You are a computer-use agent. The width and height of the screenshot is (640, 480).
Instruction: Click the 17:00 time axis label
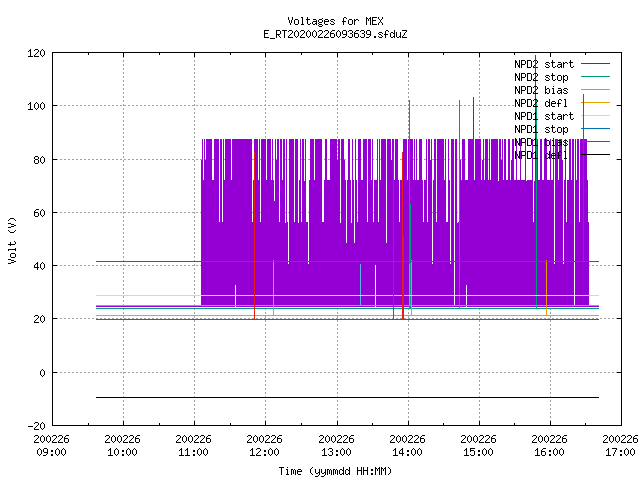pyautogui.click(x=620, y=446)
